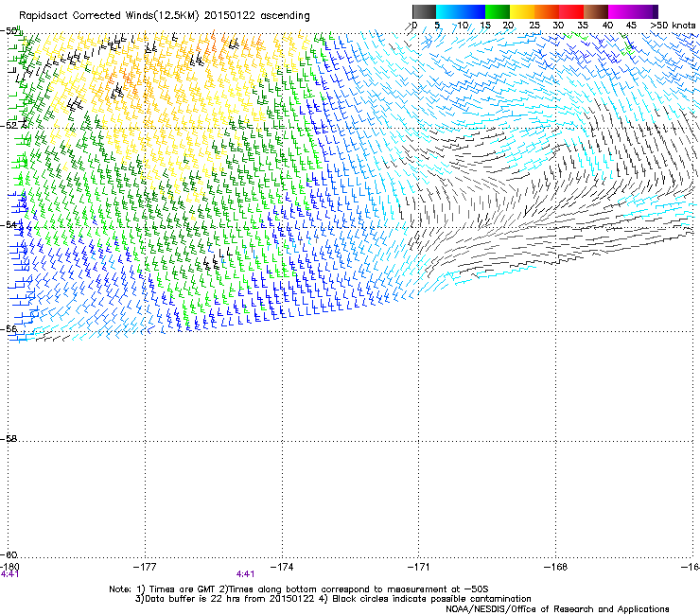The width and height of the screenshot is (700, 615).
Task: Click the gray 0-5 knots color swatch
Action: tap(424, 11)
